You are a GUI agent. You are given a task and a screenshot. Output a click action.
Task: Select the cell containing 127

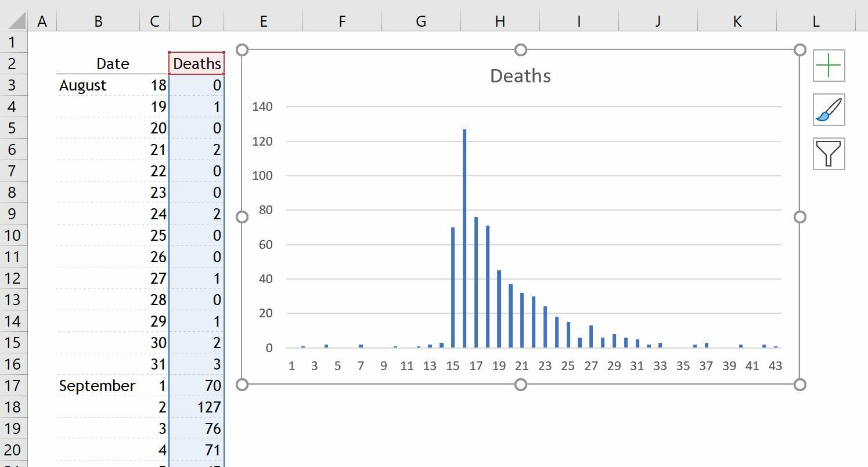197,407
